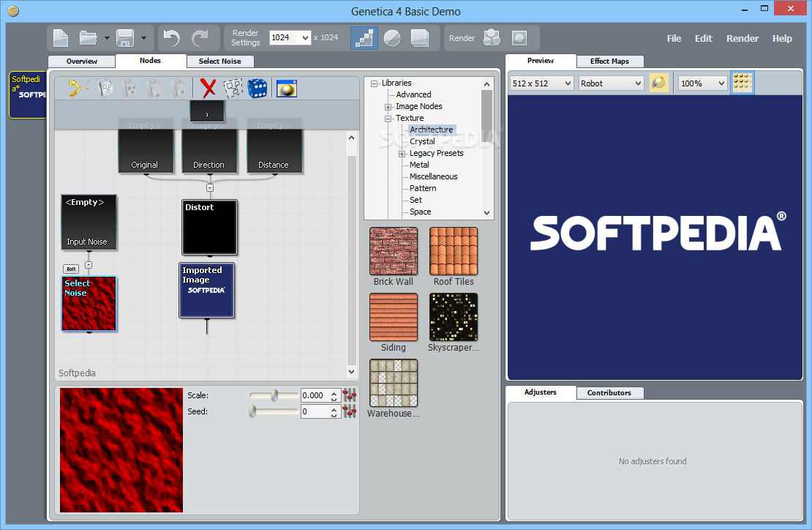Switch to the Overview tab
812x530 pixels.
pos(81,61)
